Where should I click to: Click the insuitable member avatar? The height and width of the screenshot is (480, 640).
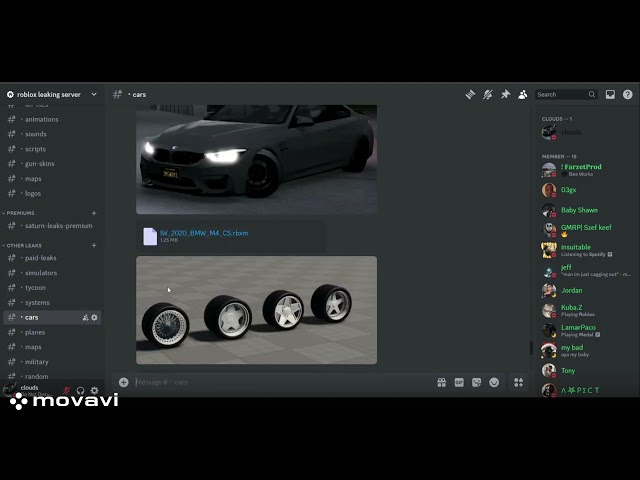[549, 250]
